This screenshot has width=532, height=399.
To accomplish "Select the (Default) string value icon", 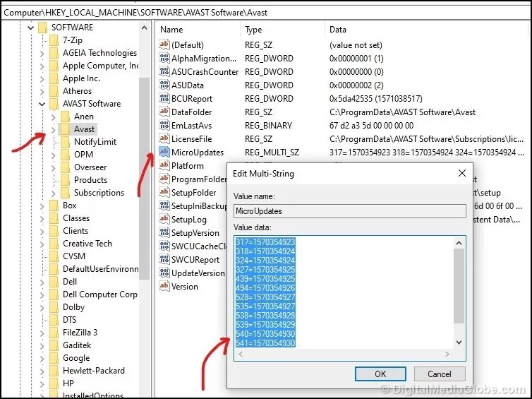I will 164,44.
